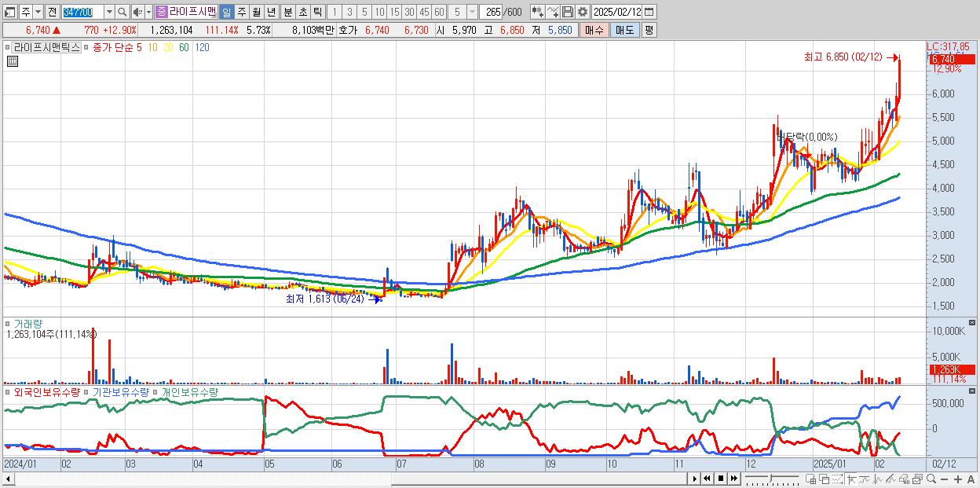980x488 pixels.
Task: Select the 틱 tick period tab
Action: (317, 13)
